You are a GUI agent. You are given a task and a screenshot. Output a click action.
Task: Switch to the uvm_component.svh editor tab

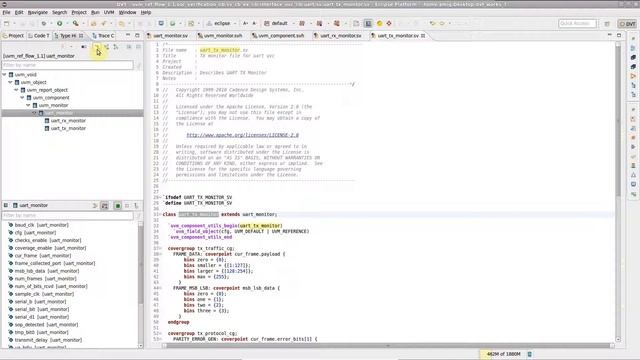(x=278, y=36)
